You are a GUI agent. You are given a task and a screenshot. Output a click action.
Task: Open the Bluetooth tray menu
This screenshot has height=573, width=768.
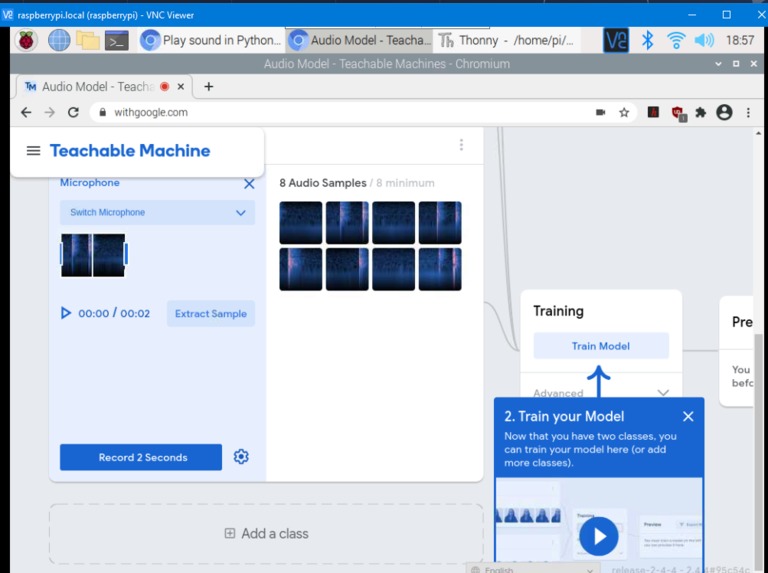click(x=648, y=40)
